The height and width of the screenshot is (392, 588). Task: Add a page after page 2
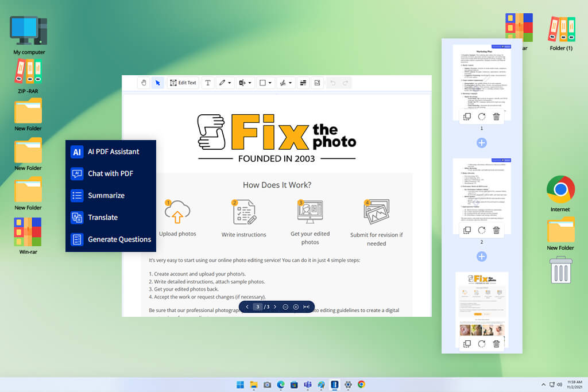[x=482, y=257]
